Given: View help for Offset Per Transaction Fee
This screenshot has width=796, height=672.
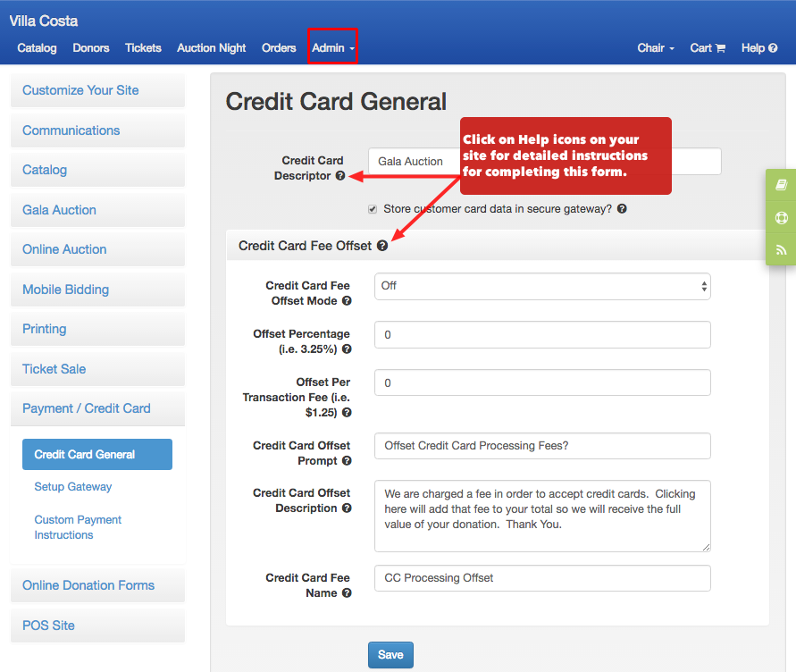Looking at the screenshot, I should (x=347, y=413).
